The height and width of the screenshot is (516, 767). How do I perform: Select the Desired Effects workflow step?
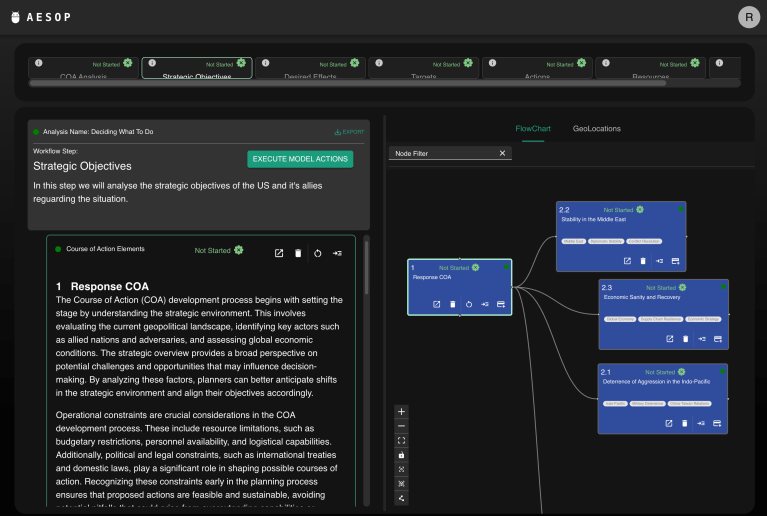[310, 68]
